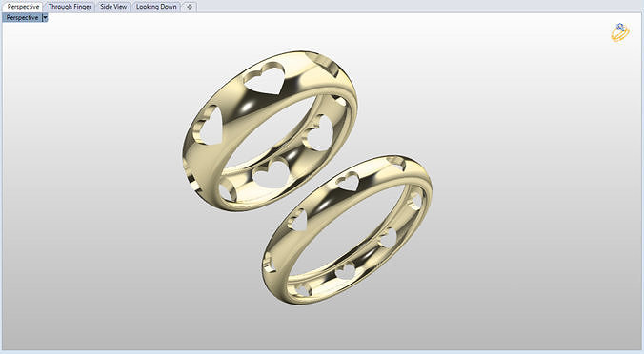
Task: Add a new viewport tab
Action: click(x=190, y=7)
